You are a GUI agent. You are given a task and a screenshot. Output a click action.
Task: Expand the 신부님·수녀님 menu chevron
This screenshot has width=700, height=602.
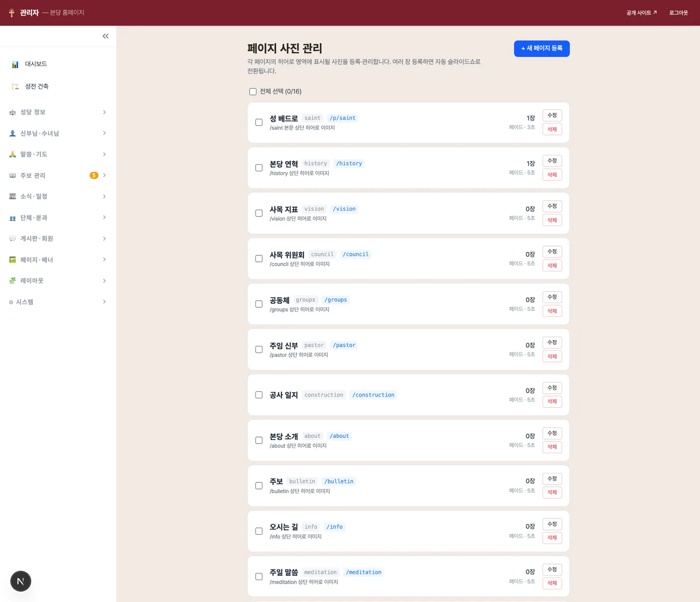point(104,134)
